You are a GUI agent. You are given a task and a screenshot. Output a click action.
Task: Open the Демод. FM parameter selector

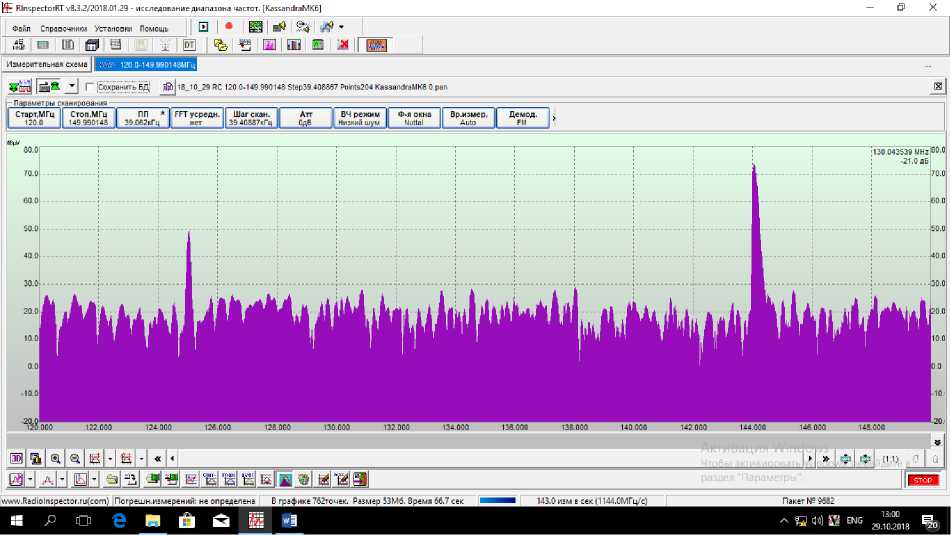point(523,118)
